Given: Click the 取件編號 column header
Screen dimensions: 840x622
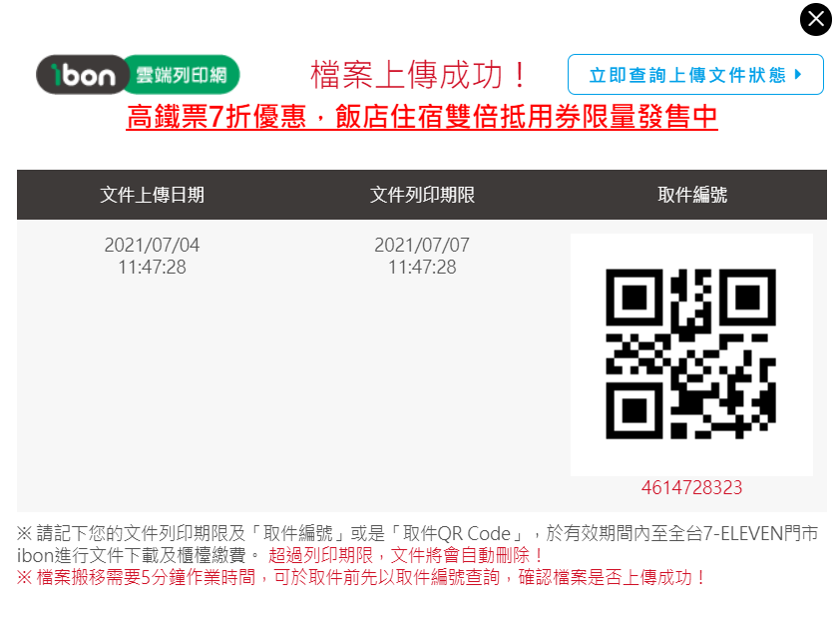Looking at the screenshot, I should pyautogui.click(x=692, y=195).
